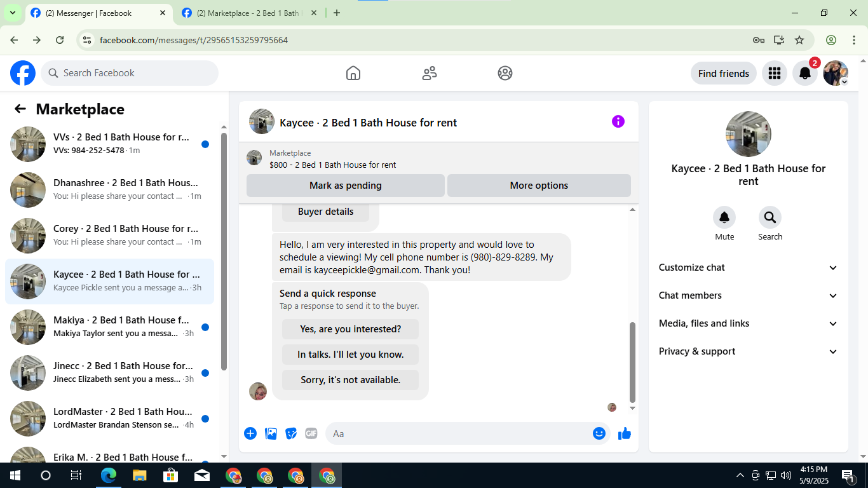The image size is (868, 488).
Task: Open conversation information purple icon
Action: tap(618, 121)
